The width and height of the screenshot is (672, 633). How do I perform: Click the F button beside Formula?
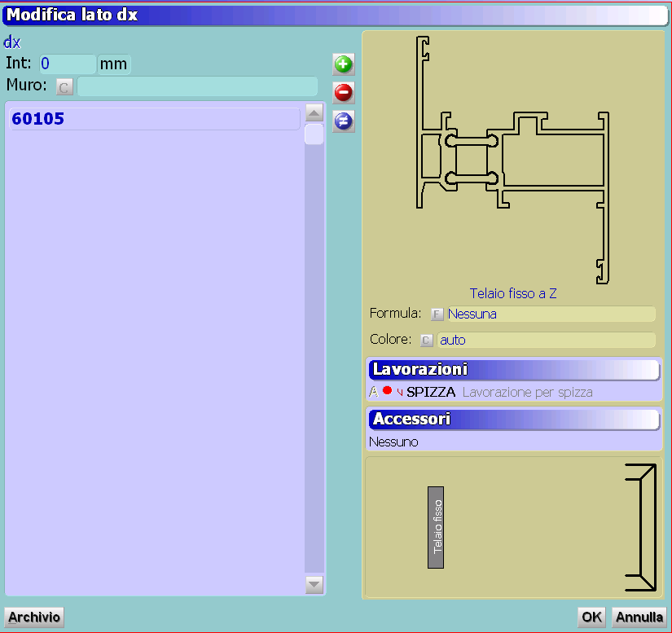[x=437, y=314]
